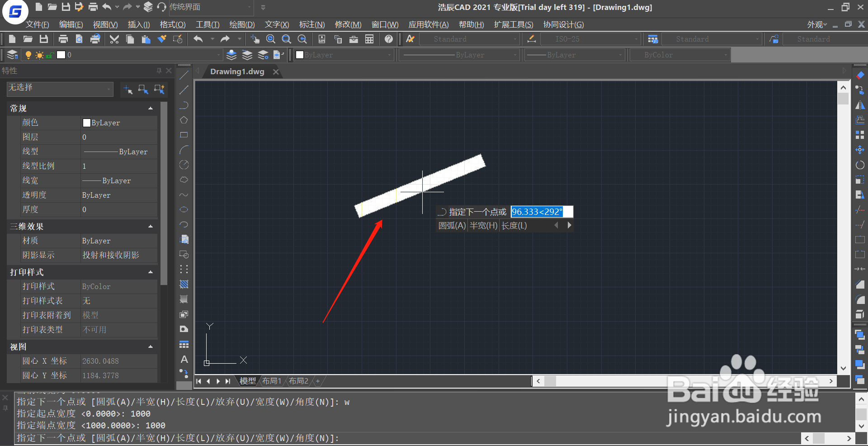This screenshot has height=446, width=868.
Task: Click the Cut scissors icon
Action: coord(114,39)
